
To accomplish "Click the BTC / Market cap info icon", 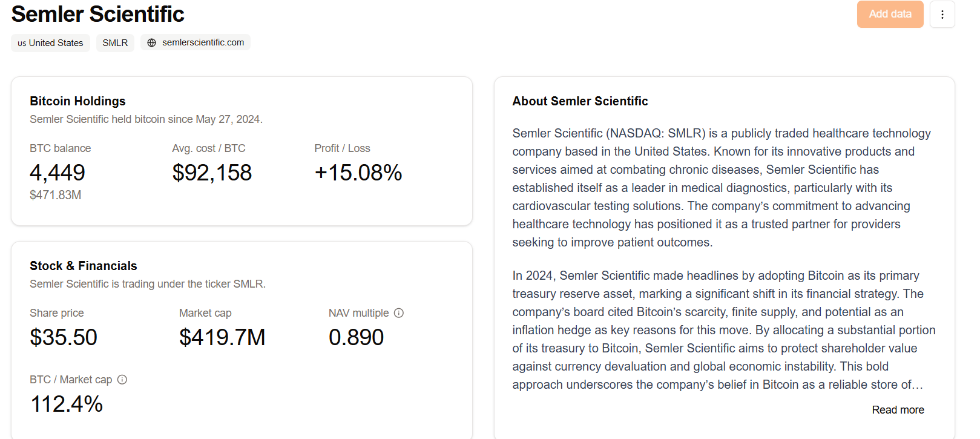I will pyautogui.click(x=122, y=380).
